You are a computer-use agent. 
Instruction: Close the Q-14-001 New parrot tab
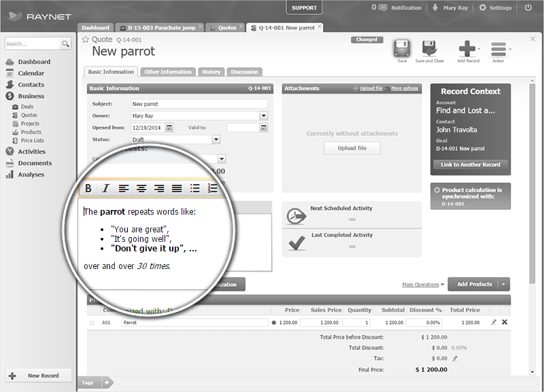[320, 26]
